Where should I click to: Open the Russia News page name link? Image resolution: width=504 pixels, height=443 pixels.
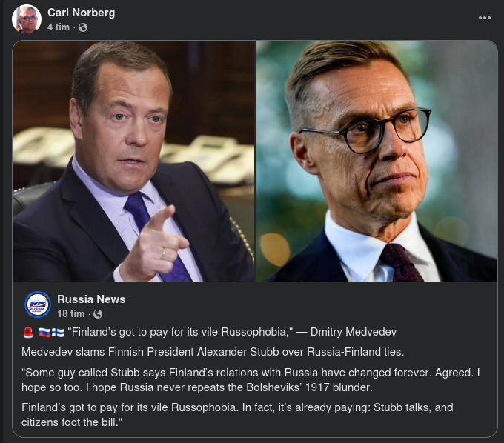[91, 299]
